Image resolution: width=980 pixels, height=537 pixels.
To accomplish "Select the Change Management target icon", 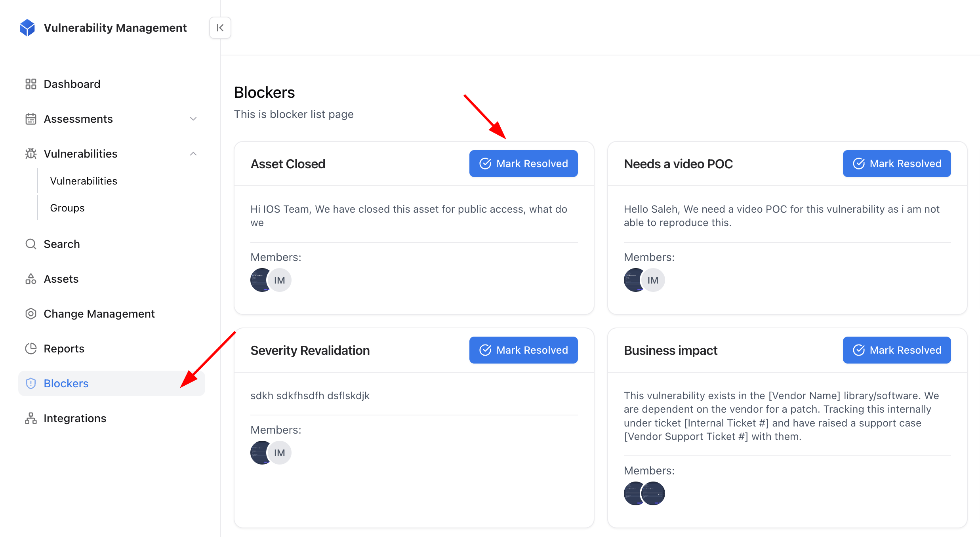I will (31, 314).
